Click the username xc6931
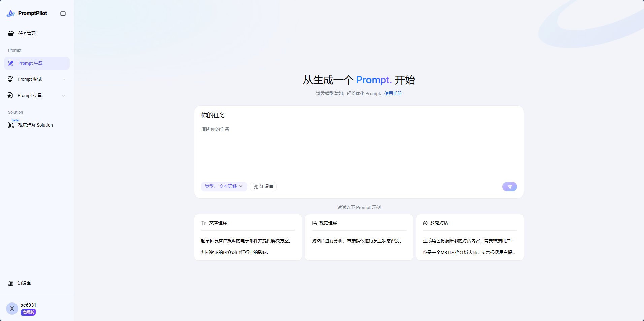This screenshot has width=644, height=321. click(29, 305)
